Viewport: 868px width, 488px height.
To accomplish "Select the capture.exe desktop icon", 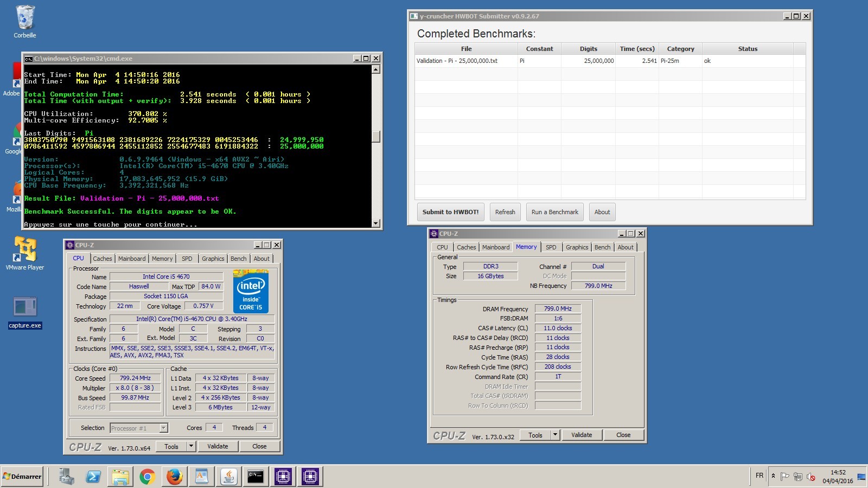I will point(25,312).
